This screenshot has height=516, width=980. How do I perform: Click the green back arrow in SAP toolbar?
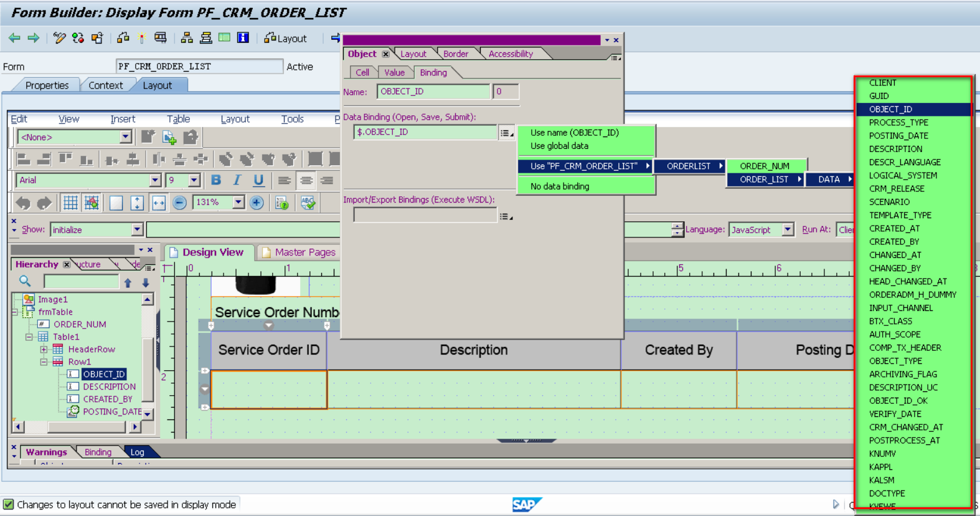point(14,38)
